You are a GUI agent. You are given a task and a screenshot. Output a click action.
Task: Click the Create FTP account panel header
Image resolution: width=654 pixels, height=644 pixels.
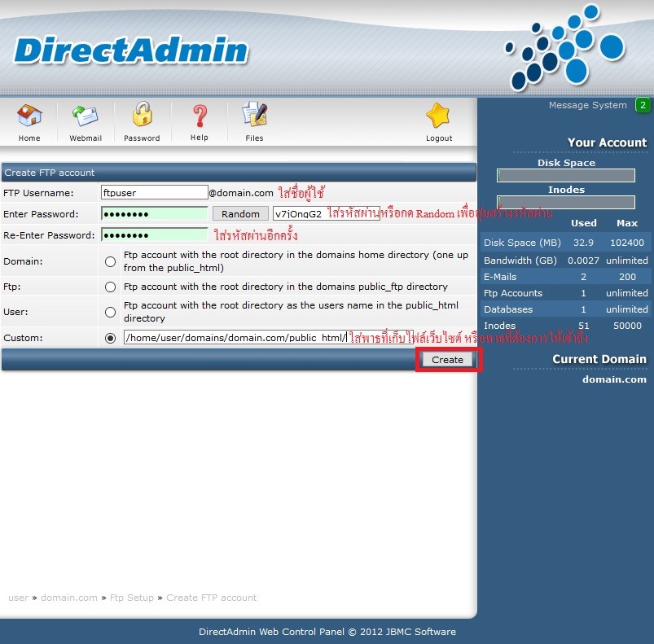(239, 173)
